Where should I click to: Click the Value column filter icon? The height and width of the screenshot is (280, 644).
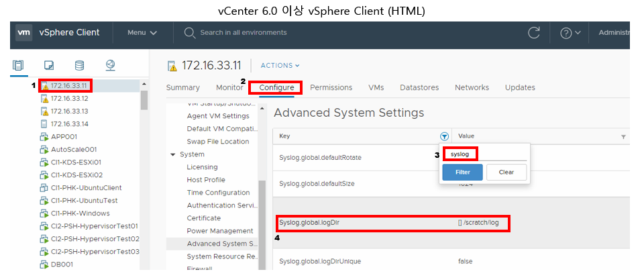tap(623, 136)
